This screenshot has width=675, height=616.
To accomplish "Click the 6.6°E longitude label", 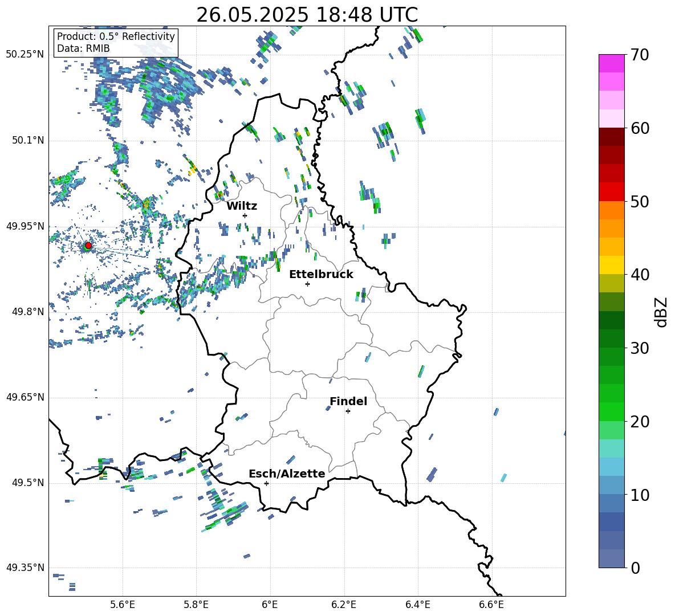I will 491,605.
